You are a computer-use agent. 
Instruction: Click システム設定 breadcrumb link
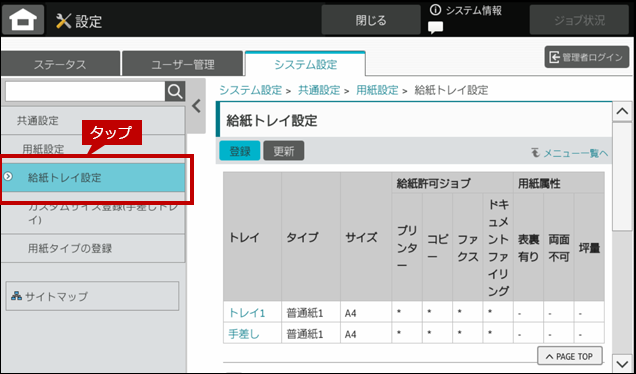point(250,90)
